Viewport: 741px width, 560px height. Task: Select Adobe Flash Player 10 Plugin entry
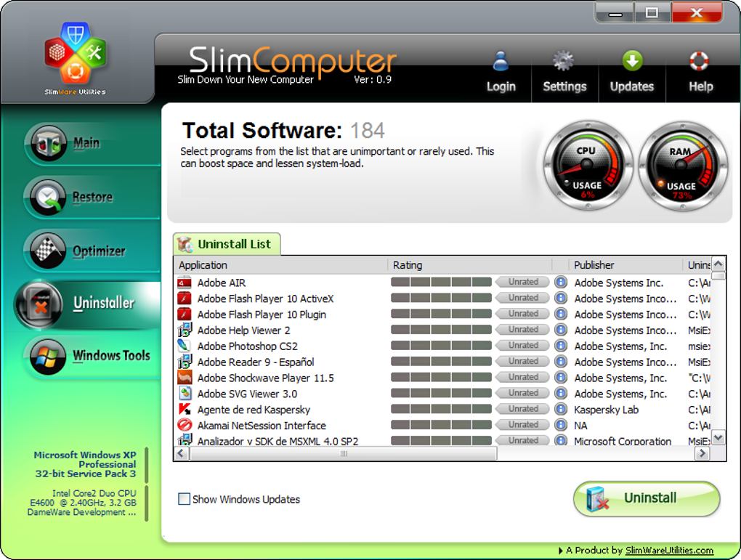click(262, 314)
